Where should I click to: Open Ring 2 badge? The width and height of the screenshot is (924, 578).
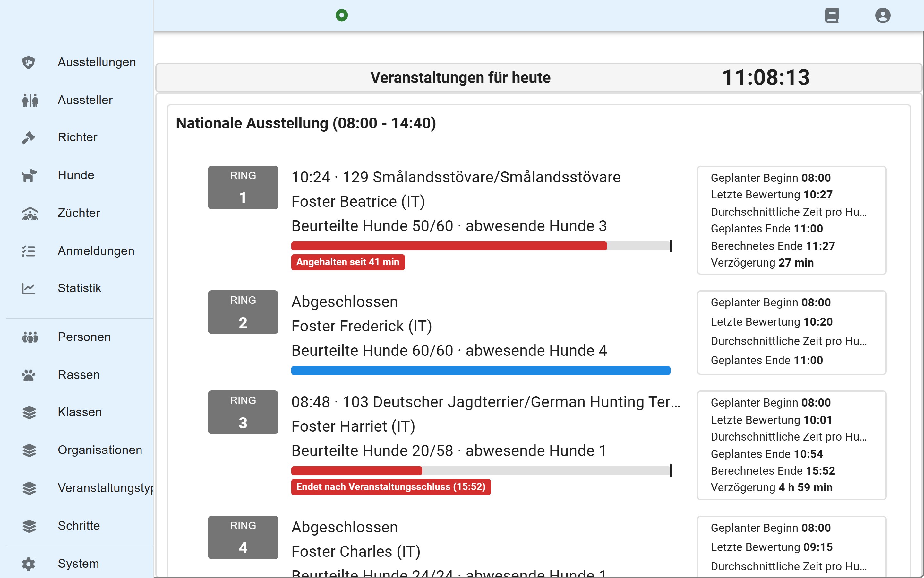click(243, 312)
